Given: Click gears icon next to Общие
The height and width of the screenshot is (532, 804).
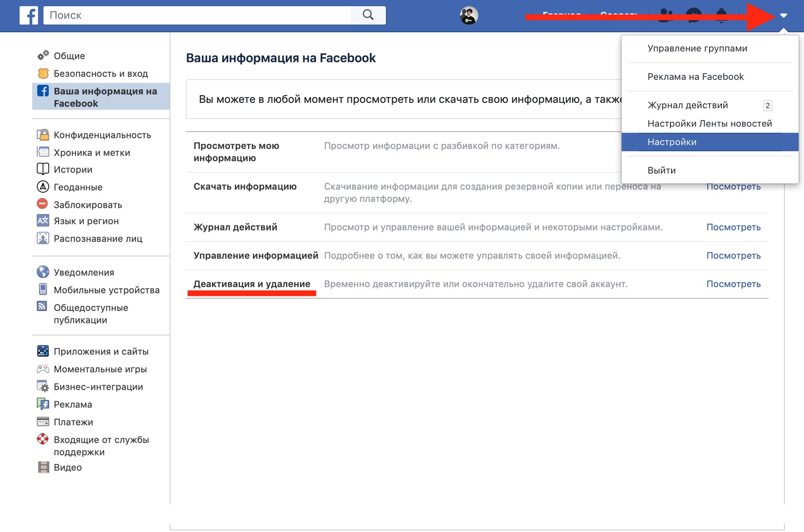Looking at the screenshot, I should pyautogui.click(x=43, y=55).
